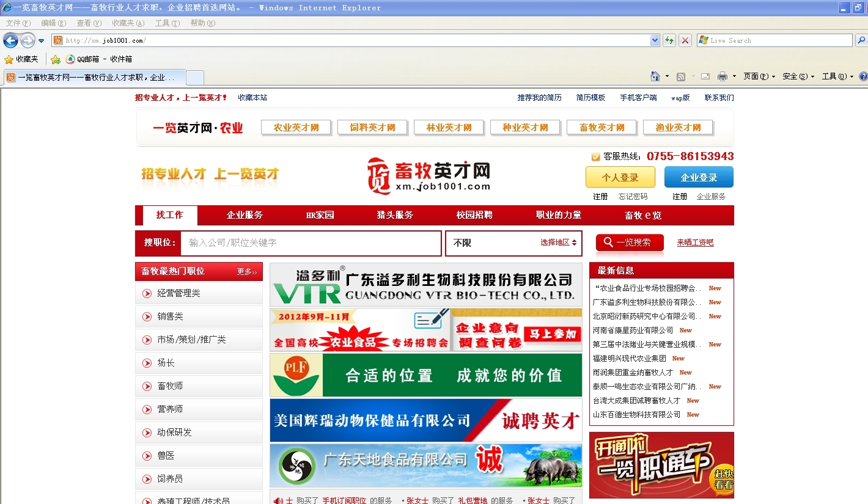Image resolution: width=868 pixels, height=504 pixels.
Task: Click the RSS feeds icon
Action: (680, 76)
